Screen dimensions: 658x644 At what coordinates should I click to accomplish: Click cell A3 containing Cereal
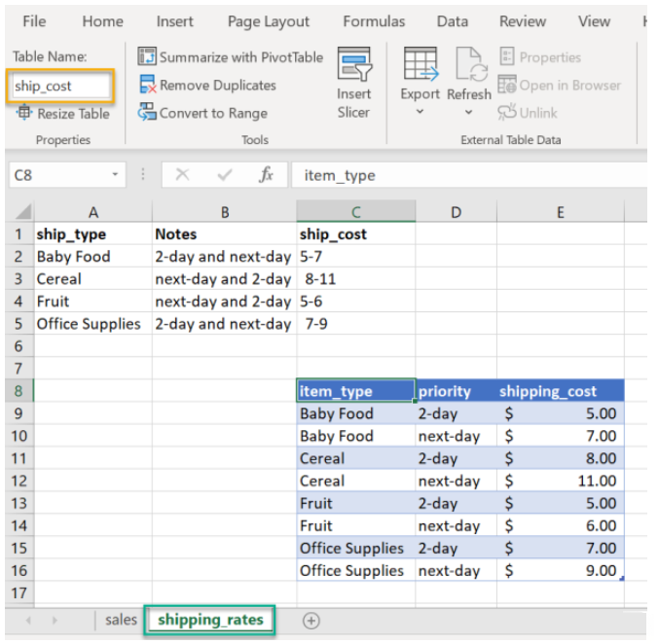tap(93, 279)
